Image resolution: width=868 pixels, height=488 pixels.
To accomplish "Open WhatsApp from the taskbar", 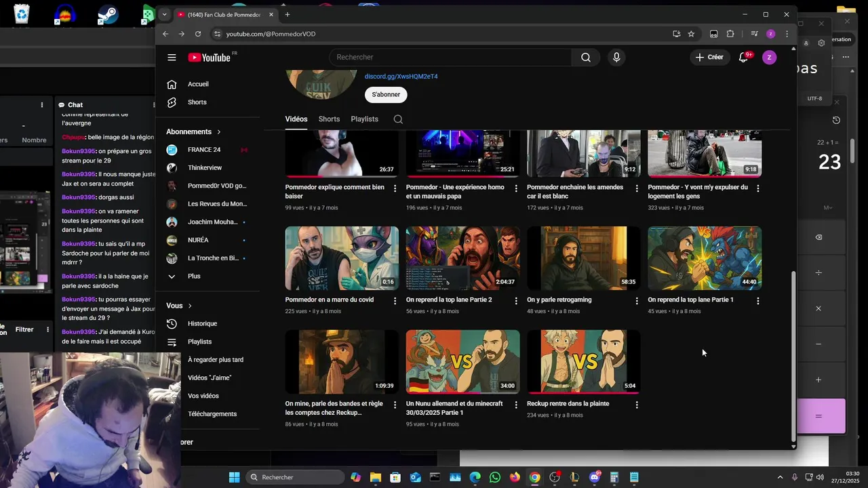I will click(x=495, y=477).
